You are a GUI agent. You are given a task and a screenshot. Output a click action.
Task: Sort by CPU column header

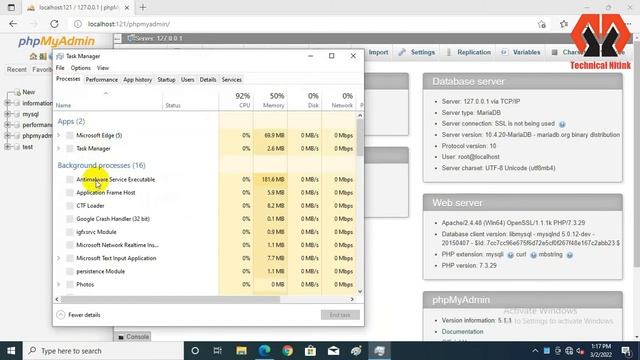236,100
